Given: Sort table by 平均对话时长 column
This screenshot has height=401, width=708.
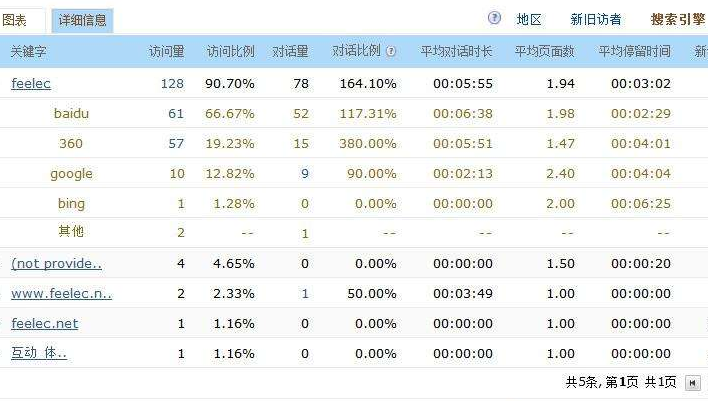Looking at the screenshot, I should [456, 51].
